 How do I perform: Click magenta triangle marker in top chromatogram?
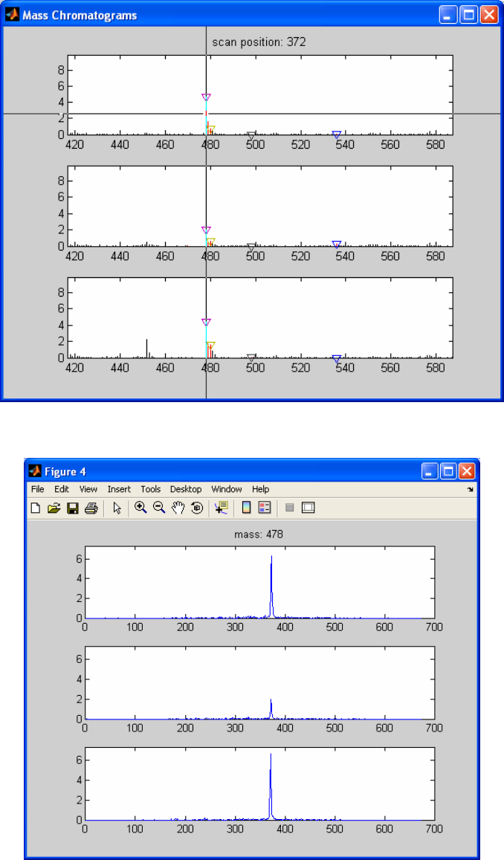[x=206, y=97]
